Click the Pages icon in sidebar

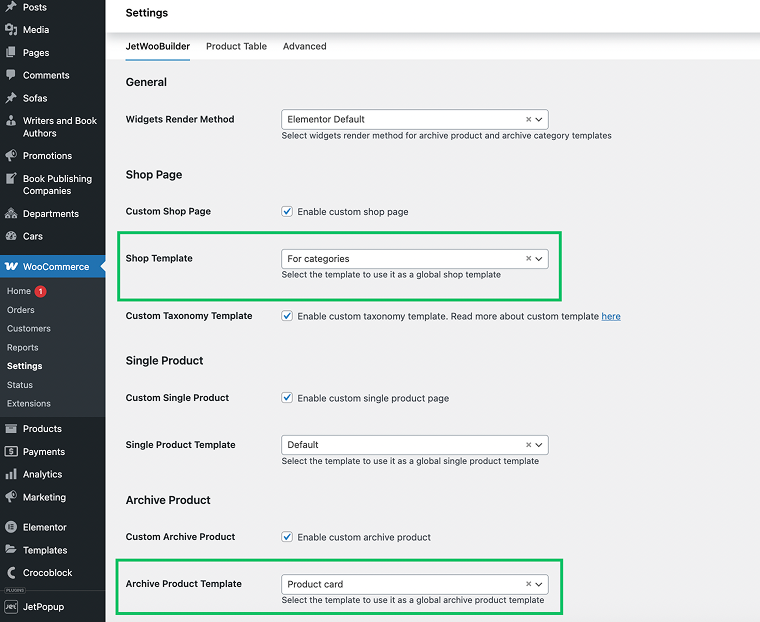11,52
